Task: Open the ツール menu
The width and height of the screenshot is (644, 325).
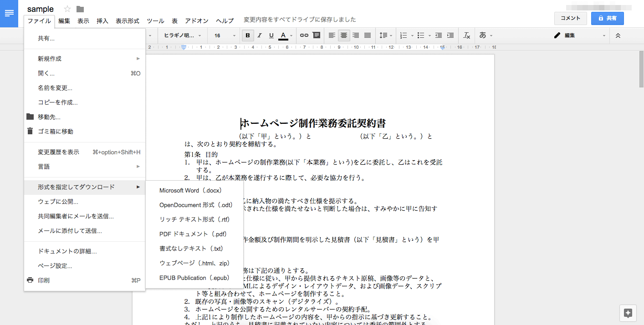Action: (x=155, y=21)
